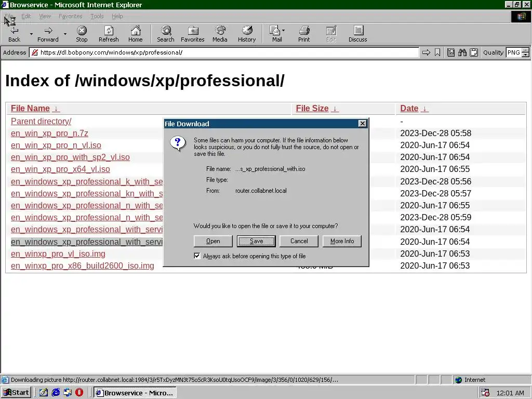Open the View menu
The image size is (532, 399).
pos(45,16)
